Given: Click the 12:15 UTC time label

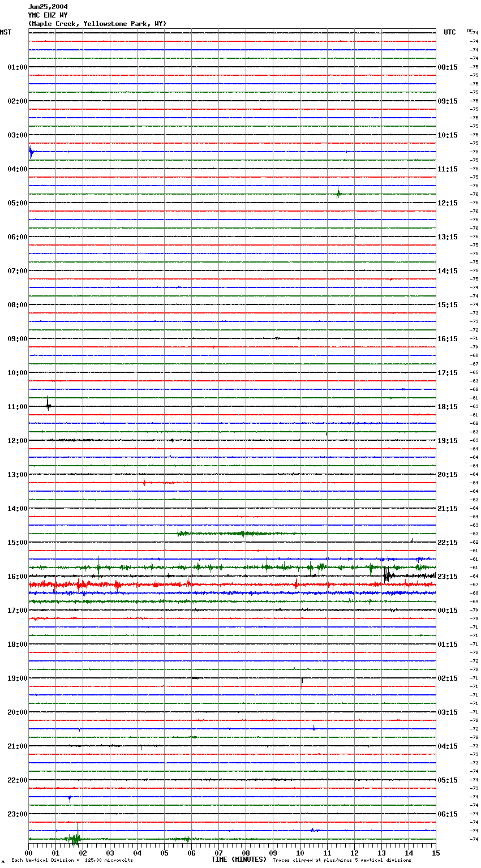Looking at the screenshot, I should point(448,203).
